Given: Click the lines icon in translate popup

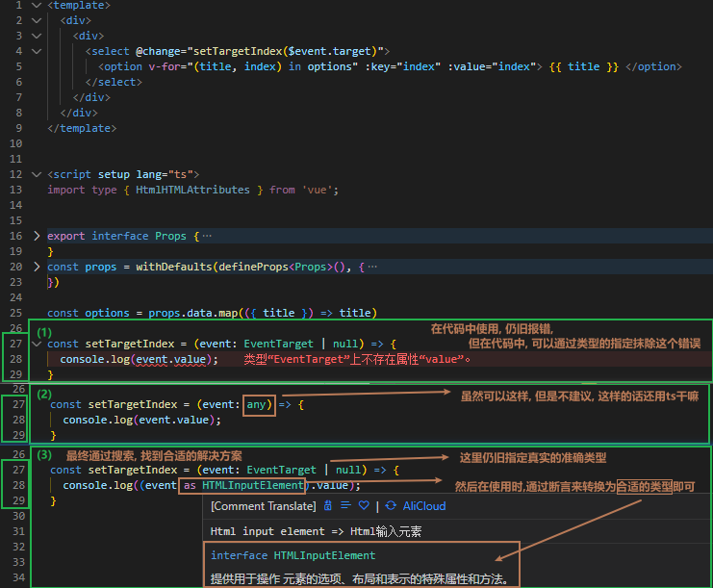Looking at the screenshot, I should pyautogui.click(x=345, y=505).
